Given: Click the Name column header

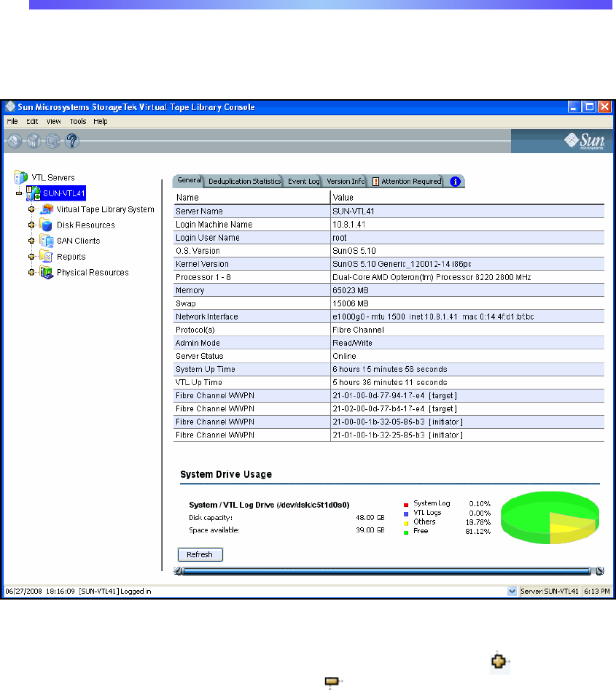Looking at the screenshot, I should click(x=252, y=197).
